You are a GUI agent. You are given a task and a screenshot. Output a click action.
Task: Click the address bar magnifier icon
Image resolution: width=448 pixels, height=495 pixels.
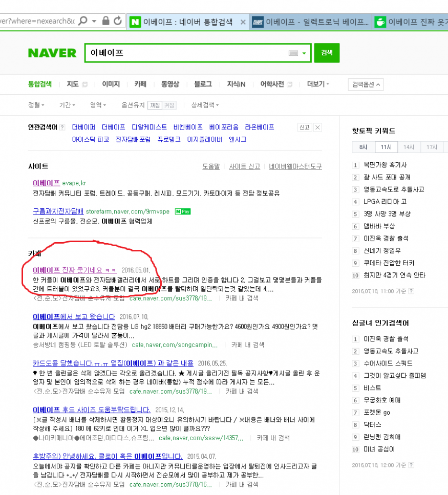[83, 21]
